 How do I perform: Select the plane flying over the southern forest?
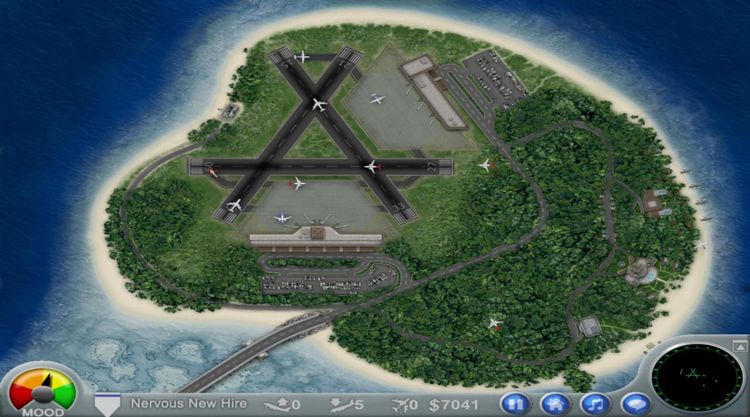click(x=495, y=324)
